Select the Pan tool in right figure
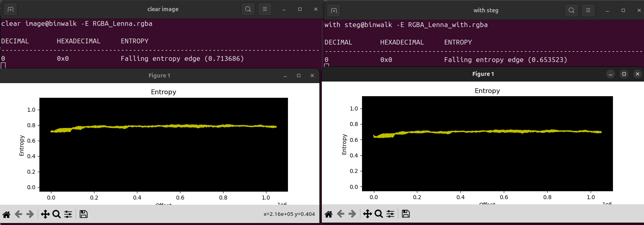This screenshot has height=225, width=644. [x=368, y=214]
